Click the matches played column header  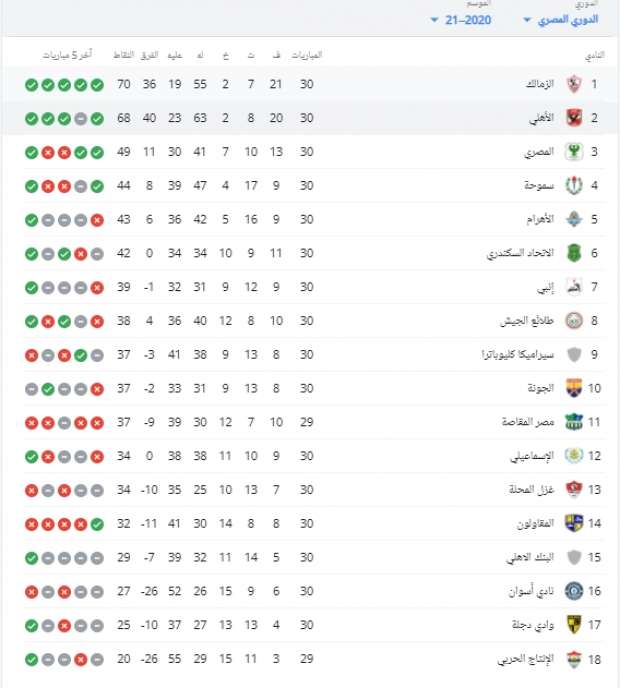click(x=307, y=55)
